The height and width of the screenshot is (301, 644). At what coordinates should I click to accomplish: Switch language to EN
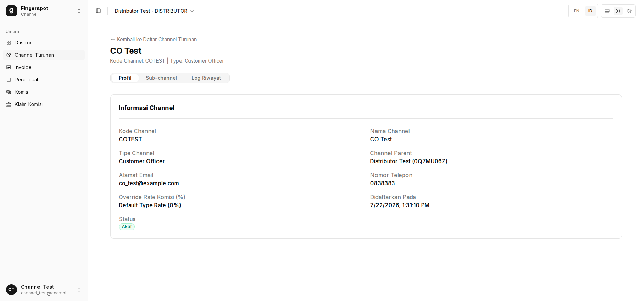click(577, 11)
